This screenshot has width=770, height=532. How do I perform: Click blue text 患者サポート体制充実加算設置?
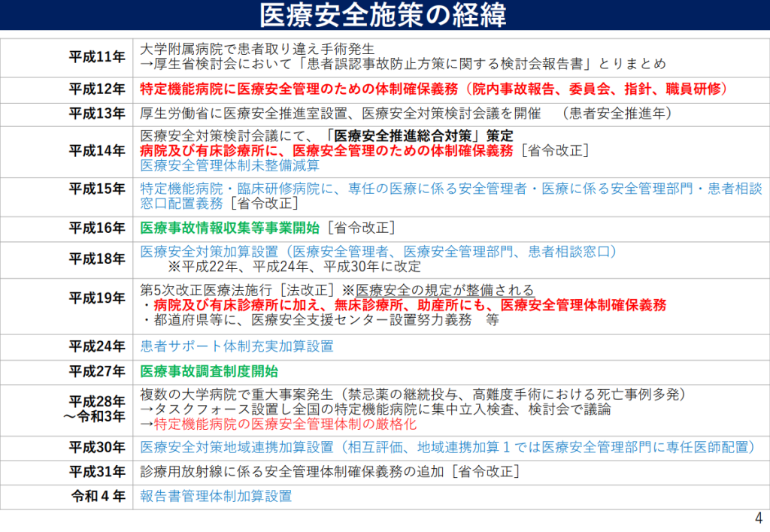[x=237, y=346]
